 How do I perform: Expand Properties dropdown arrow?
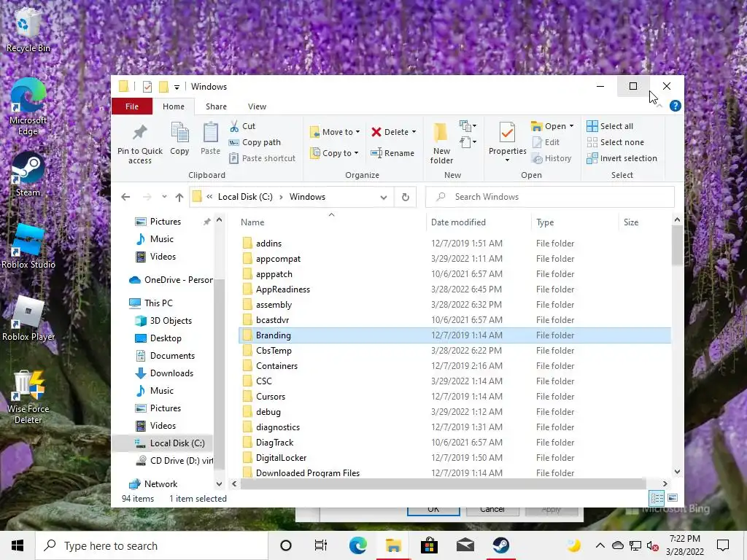point(508,160)
